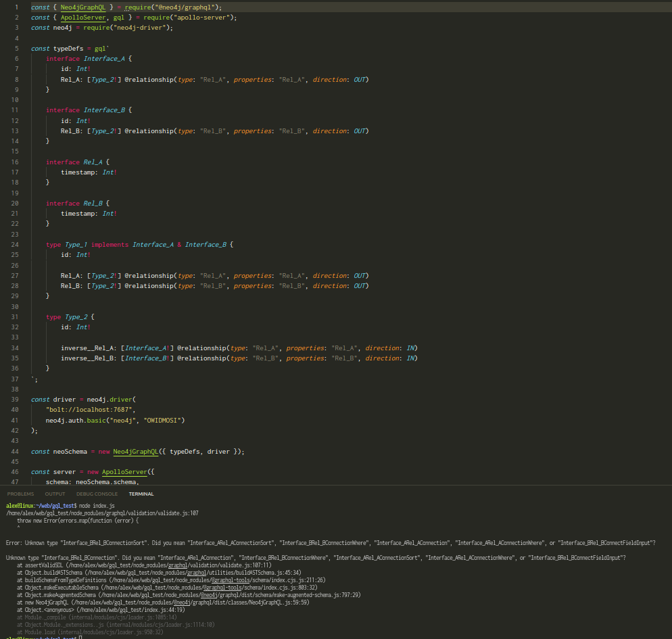Click the bolt://localhost:7687 string on line 40
Viewport: 672px width, 639px height.
(91, 410)
